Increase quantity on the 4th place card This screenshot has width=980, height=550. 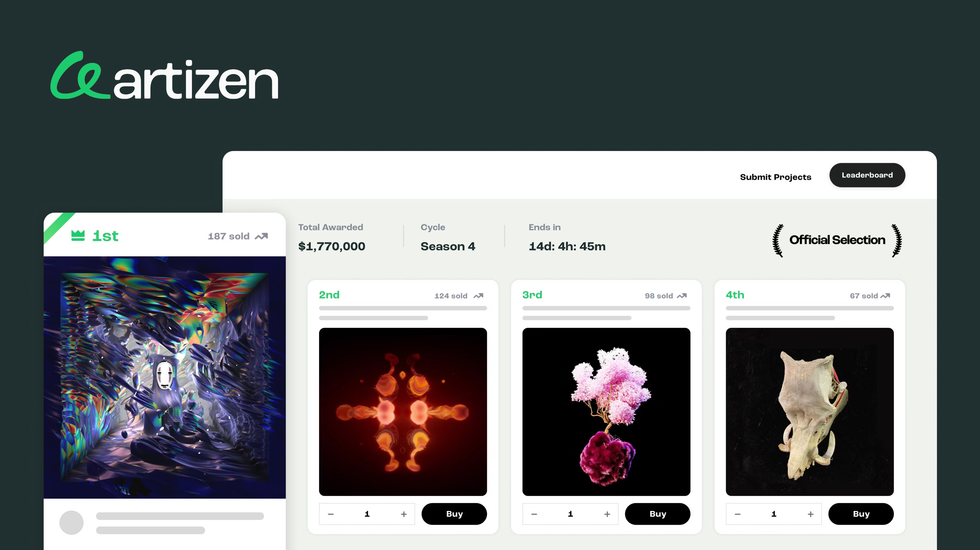click(x=811, y=514)
